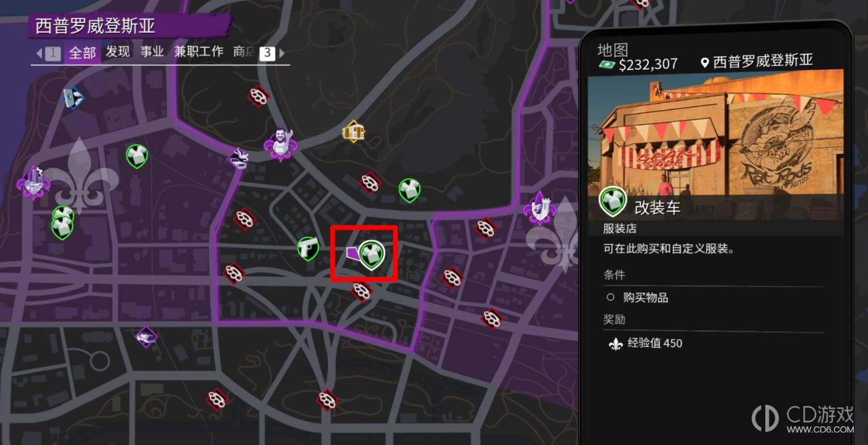The image size is (868, 445).
Task: Select the purple cooking pot marker
Action: 239,158
